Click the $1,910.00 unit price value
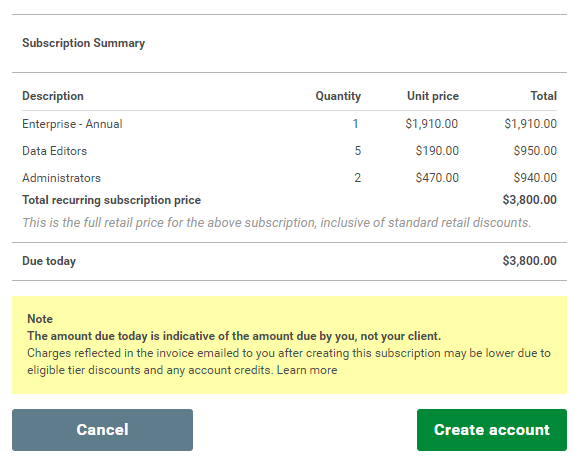 click(x=432, y=124)
